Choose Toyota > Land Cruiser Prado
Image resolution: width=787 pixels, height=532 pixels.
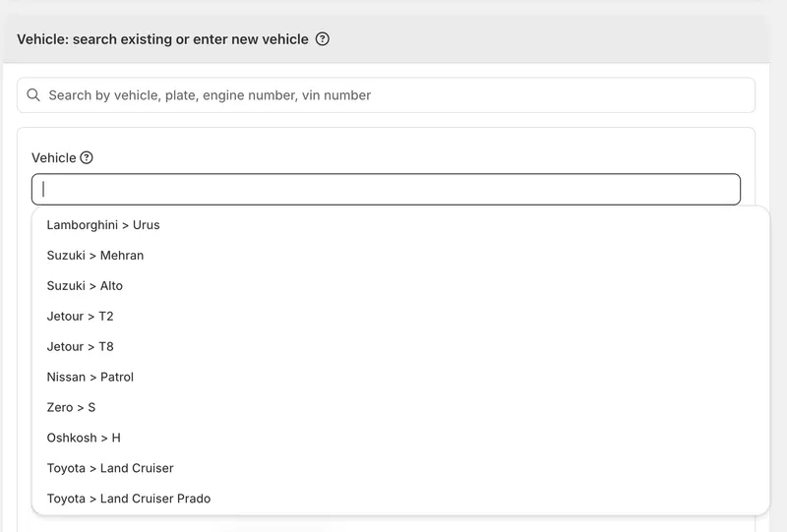pyautogui.click(x=400, y=499)
